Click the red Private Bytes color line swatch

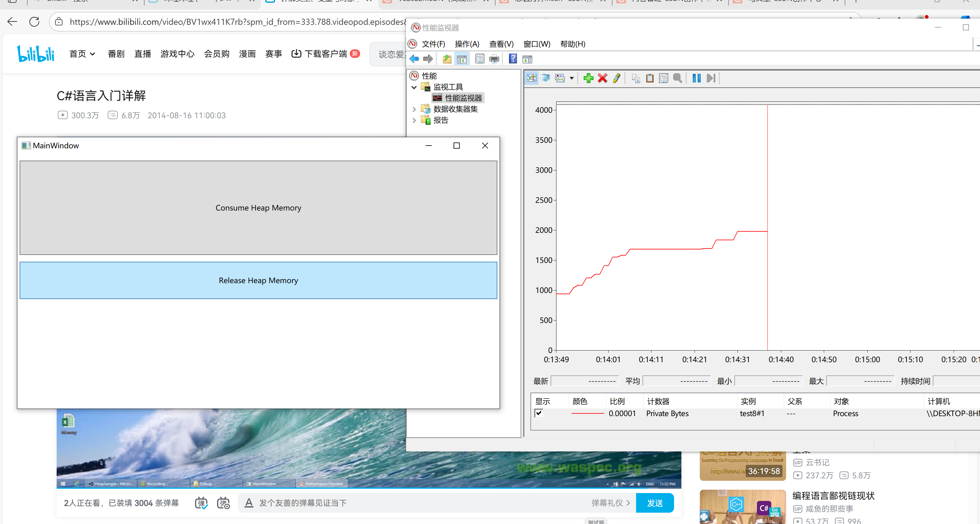coord(587,413)
